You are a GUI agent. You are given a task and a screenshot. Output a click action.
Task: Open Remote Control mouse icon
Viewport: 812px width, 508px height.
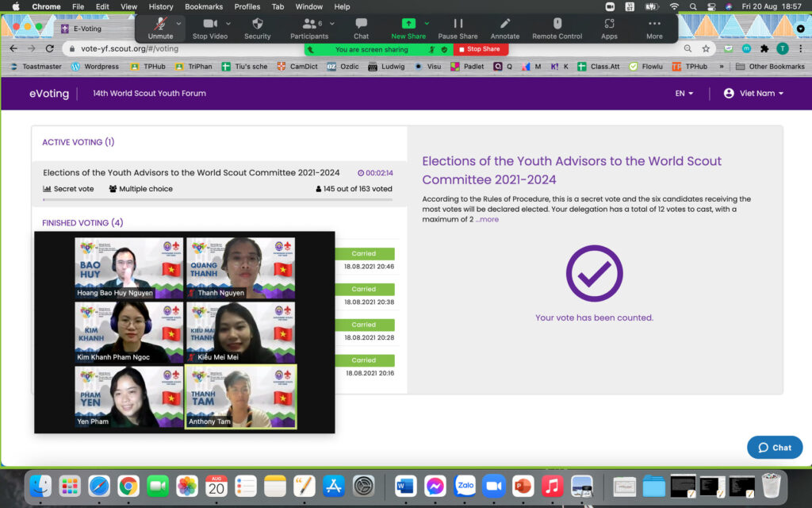tap(557, 24)
